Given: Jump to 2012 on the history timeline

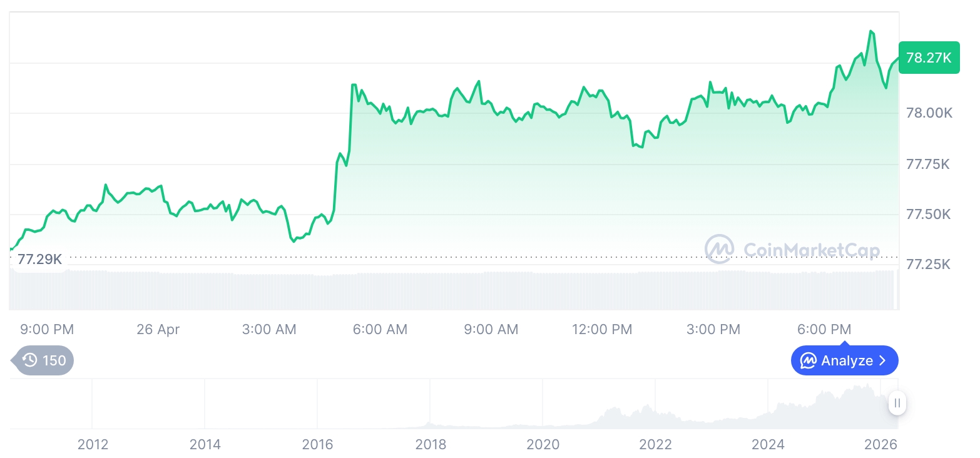Looking at the screenshot, I should click(x=93, y=445).
